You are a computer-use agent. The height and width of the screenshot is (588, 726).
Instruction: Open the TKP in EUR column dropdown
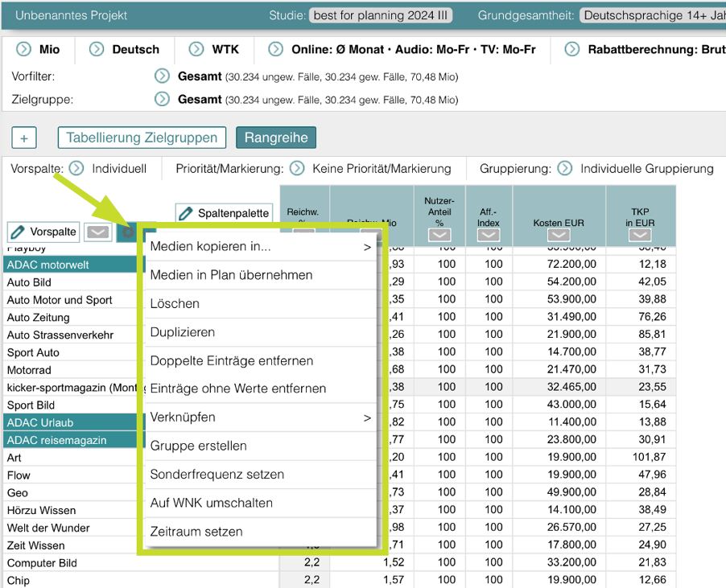tap(640, 235)
